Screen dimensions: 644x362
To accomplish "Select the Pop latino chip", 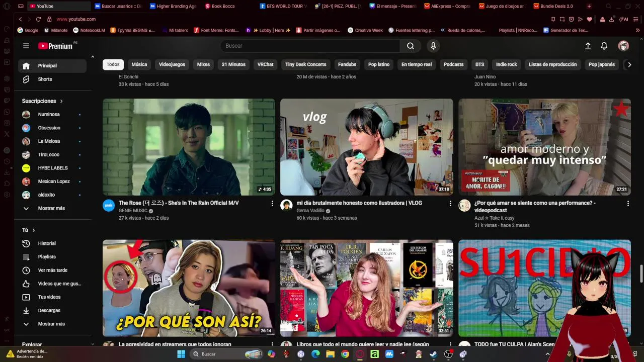I will (379, 64).
